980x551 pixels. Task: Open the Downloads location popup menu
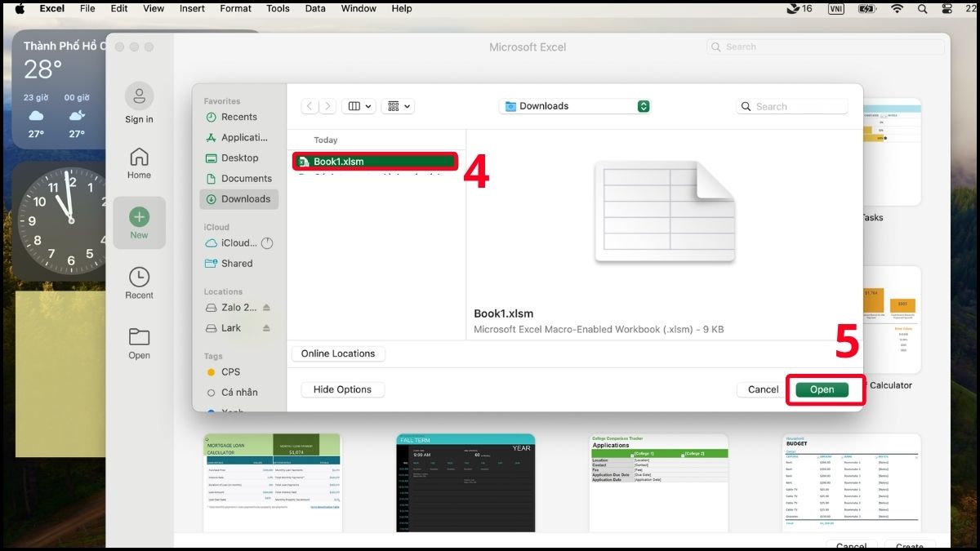575,106
